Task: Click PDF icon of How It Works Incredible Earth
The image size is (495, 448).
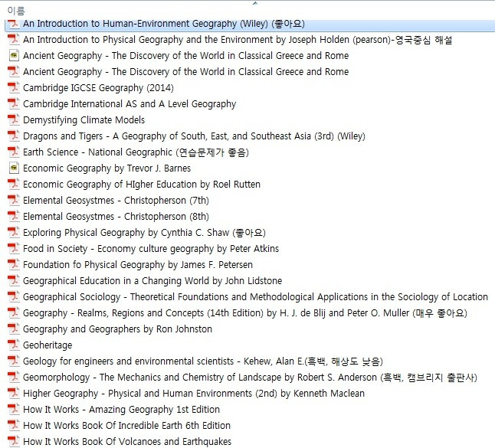Action: click(14, 426)
